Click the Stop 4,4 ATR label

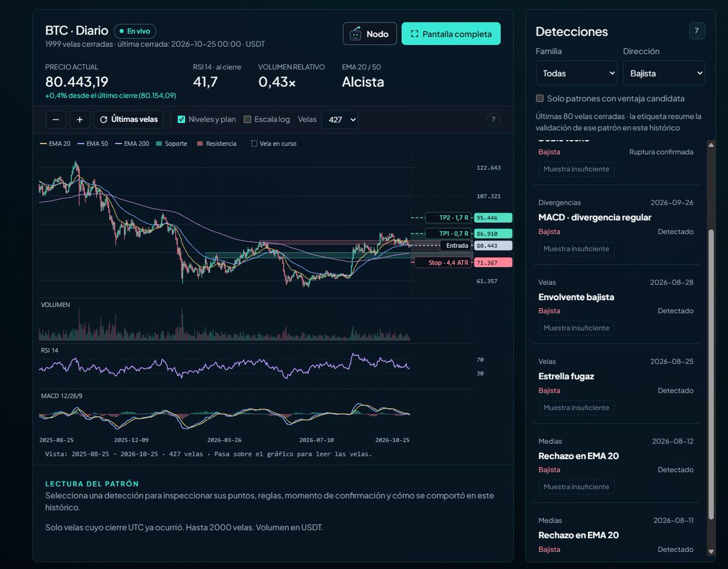[443, 263]
